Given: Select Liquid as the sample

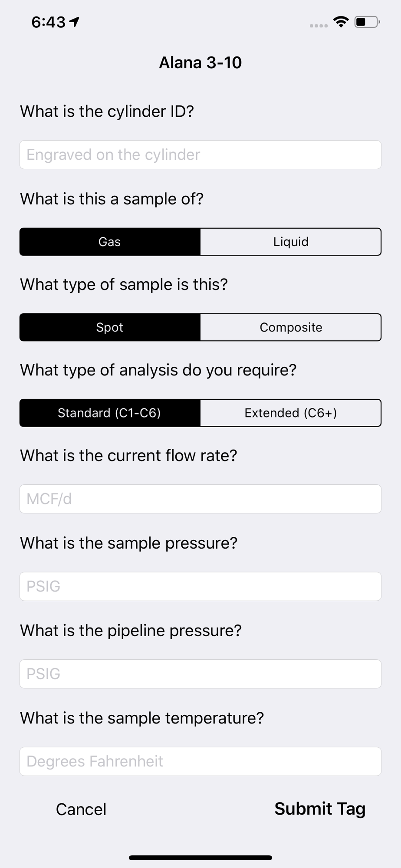Looking at the screenshot, I should pos(291,242).
